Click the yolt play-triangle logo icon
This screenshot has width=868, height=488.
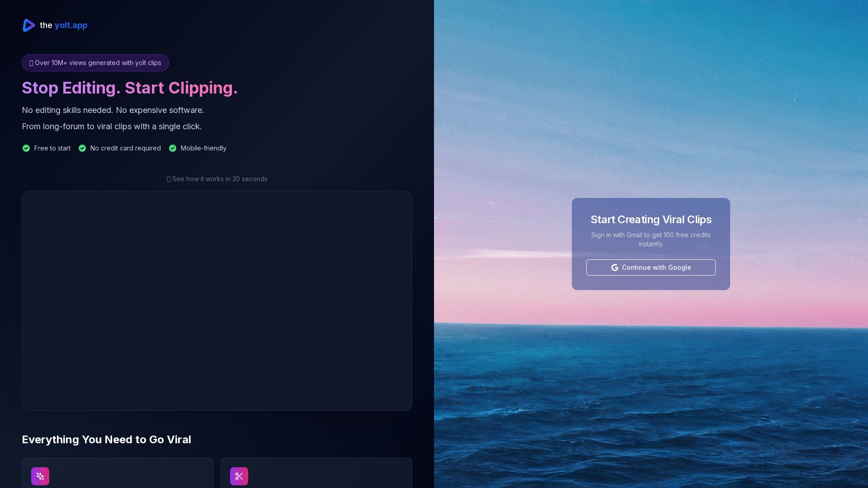click(x=29, y=25)
